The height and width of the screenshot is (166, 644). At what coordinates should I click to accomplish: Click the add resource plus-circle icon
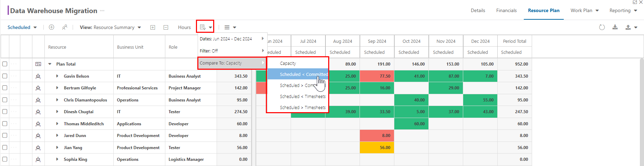[x=51, y=27]
